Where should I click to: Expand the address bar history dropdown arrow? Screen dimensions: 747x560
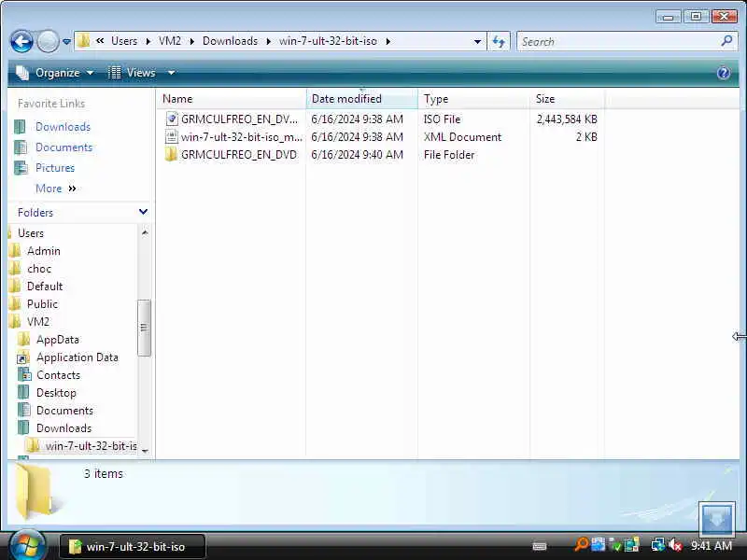(x=477, y=41)
